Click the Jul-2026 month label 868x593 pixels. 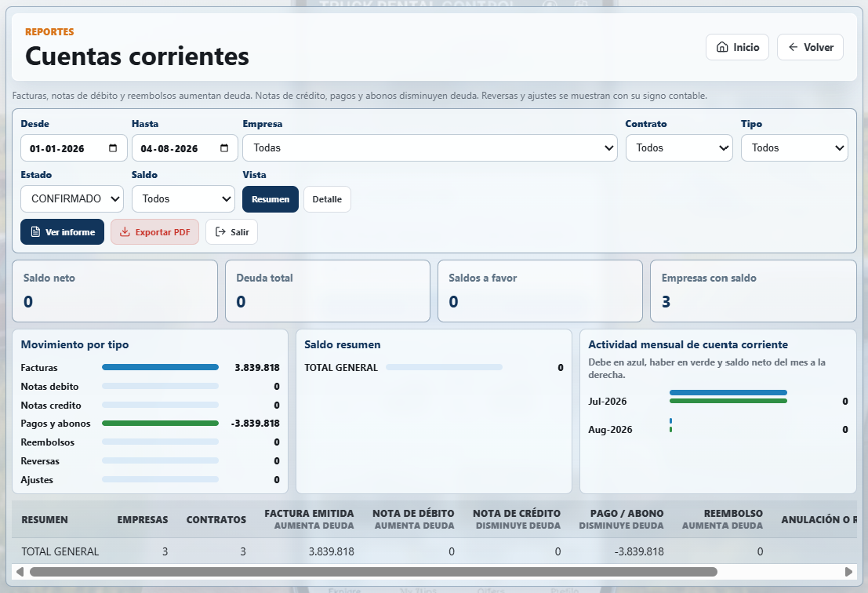click(607, 402)
